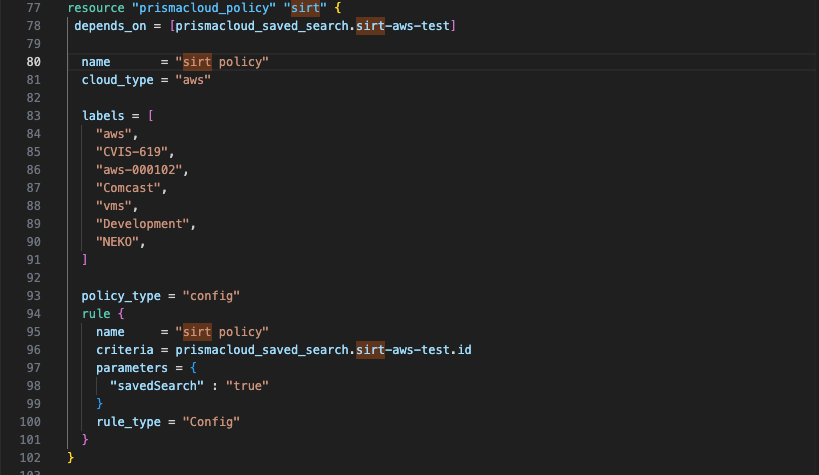Screen dimensions: 819x475
Task: Click the "Development" label
Action: [x=143, y=224]
